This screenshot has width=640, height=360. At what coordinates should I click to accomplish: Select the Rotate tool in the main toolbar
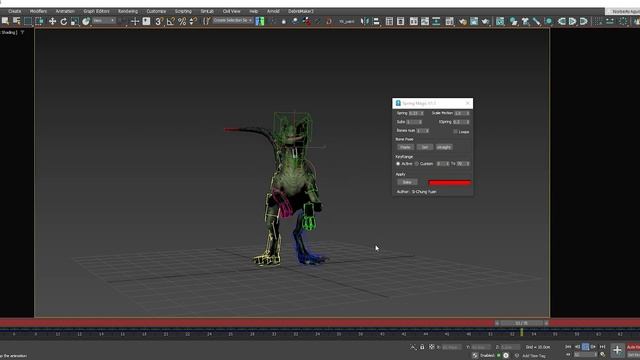click(x=64, y=21)
